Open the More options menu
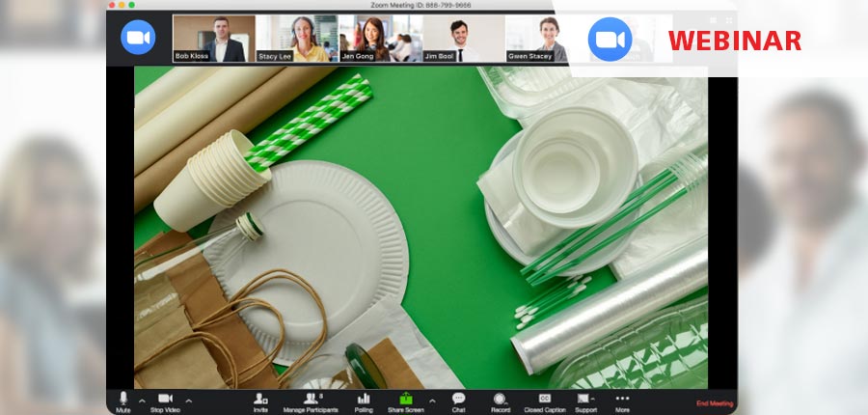The width and height of the screenshot is (868, 415). click(622, 400)
